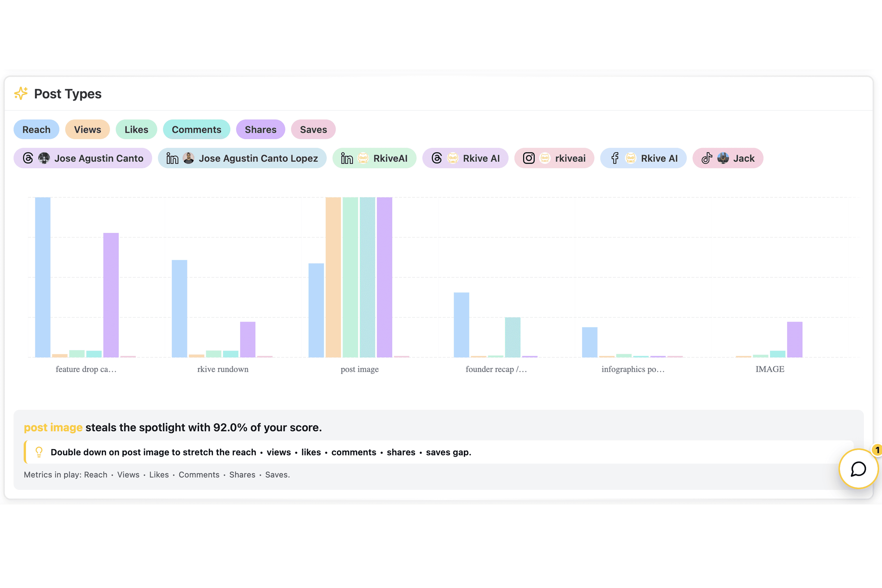Toggle the Likes metric filter
882x588 pixels.
coord(136,129)
